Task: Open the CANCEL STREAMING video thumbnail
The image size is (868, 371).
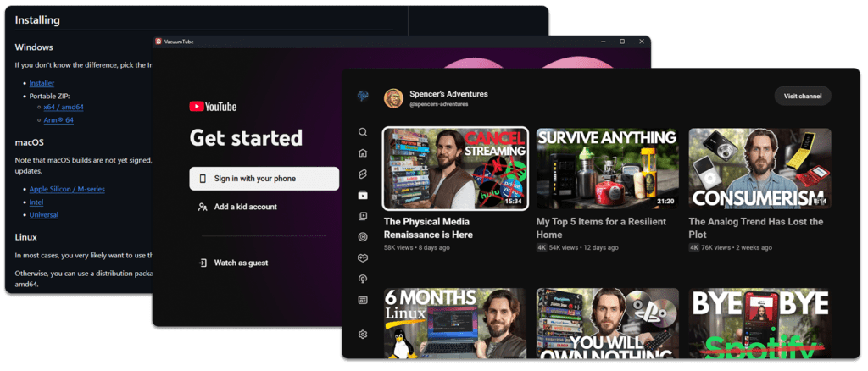Action: [x=455, y=169]
